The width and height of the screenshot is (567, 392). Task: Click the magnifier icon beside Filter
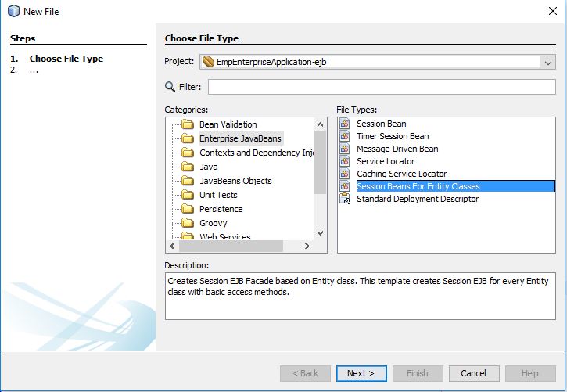pyautogui.click(x=170, y=87)
